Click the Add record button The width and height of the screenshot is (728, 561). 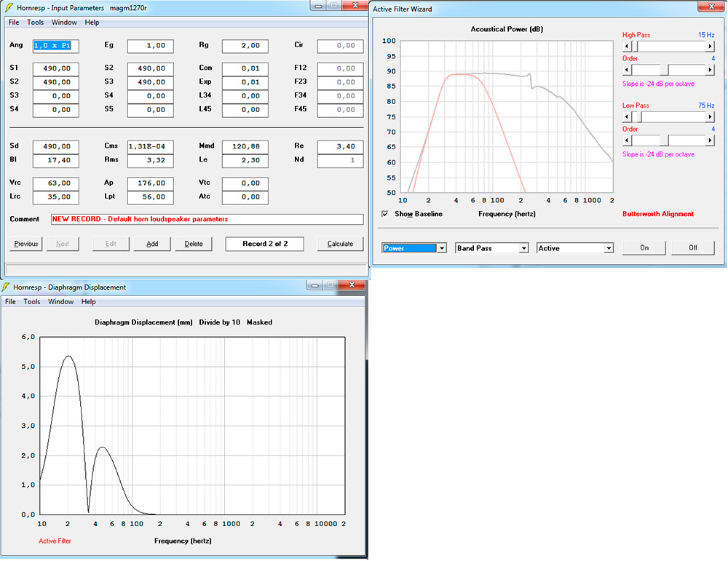[152, 244]
